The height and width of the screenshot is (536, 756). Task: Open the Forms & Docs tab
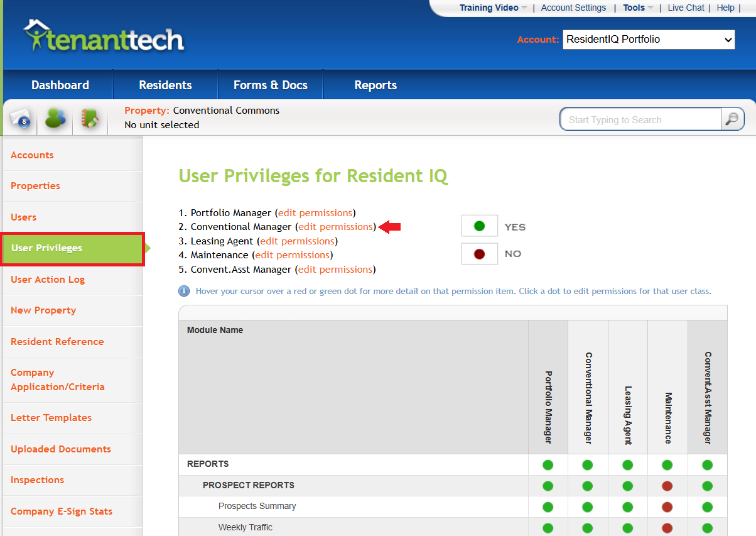click(x=271, y=85)
